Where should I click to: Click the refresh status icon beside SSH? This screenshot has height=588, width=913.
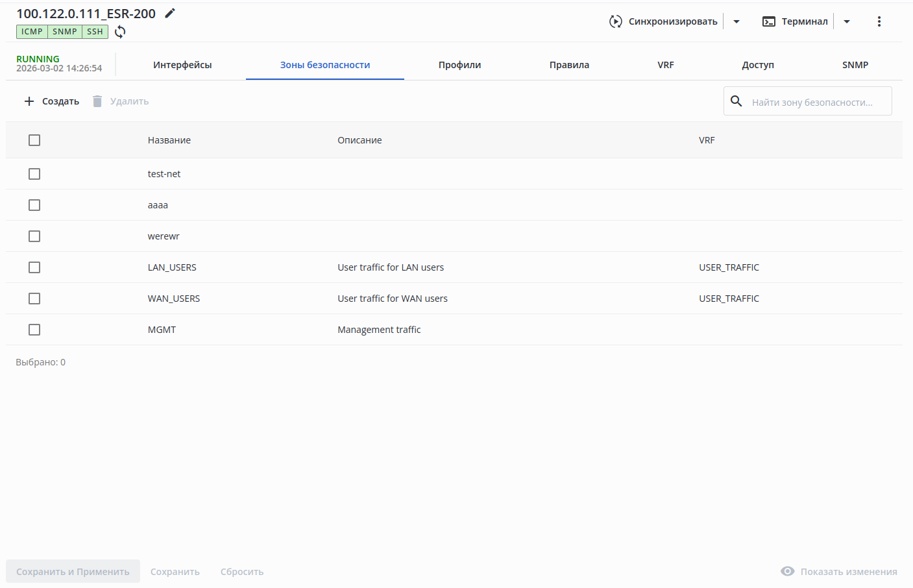pyautogui.click(x=120, y=32)
